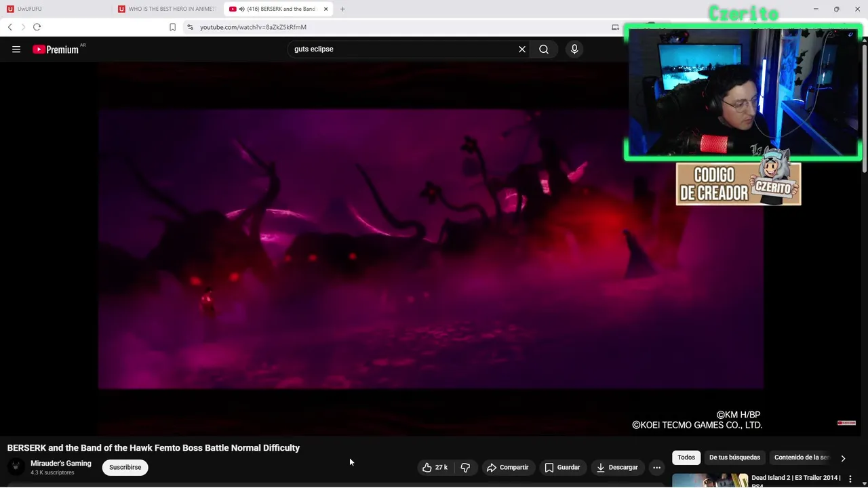Subscribe to Mirauder's Gaming with Suscribirse
The image size is (868, 488).
[x=125, y=467]
